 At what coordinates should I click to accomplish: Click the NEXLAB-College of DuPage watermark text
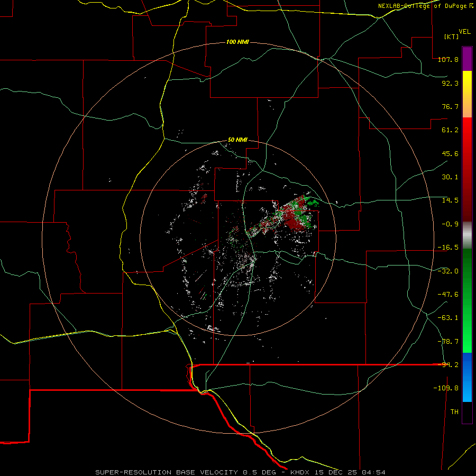pos(426,6)
